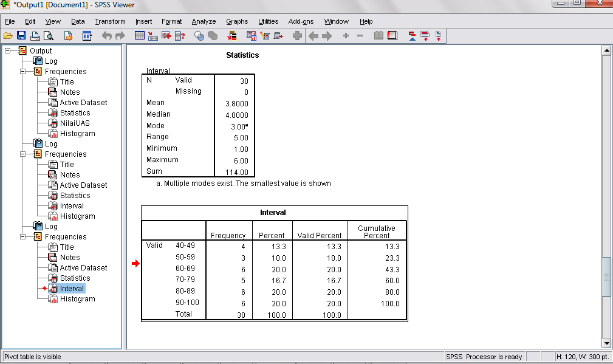
Task: Click the Redo arrow in the toolbar
Action: coord(120,36)
